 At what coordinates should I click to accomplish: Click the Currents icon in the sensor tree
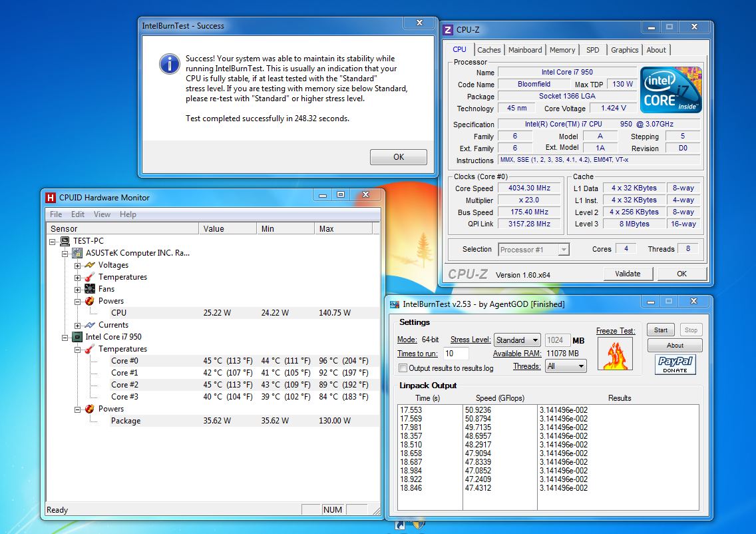click(90, 325)
